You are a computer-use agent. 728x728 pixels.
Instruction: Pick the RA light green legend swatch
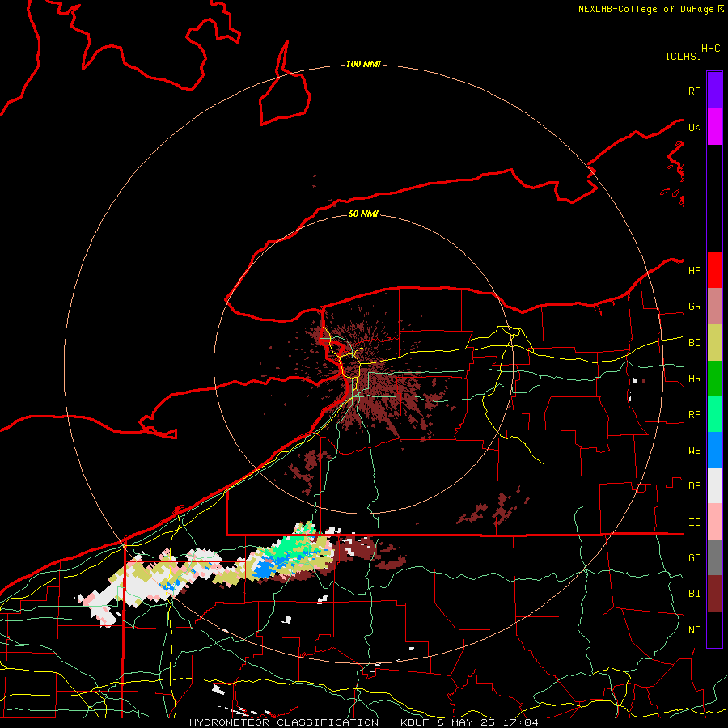pyautogui.click(x=714, y=414)
